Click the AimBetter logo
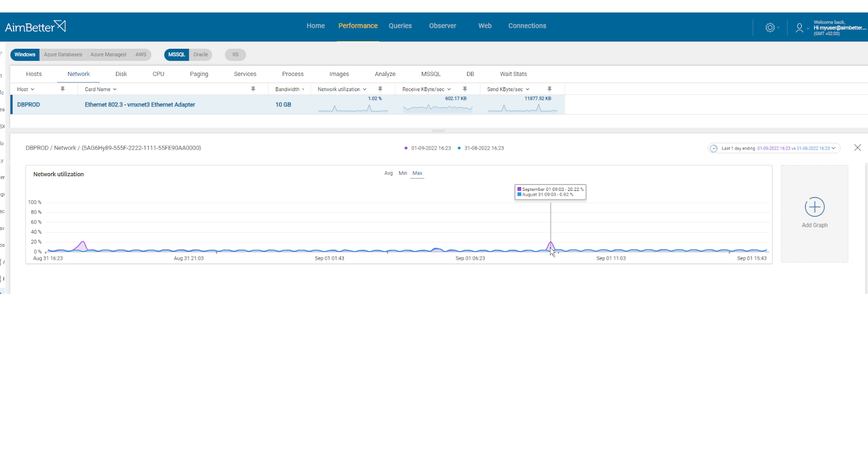Viewport: 868px width, 461px height. [35, 27]
